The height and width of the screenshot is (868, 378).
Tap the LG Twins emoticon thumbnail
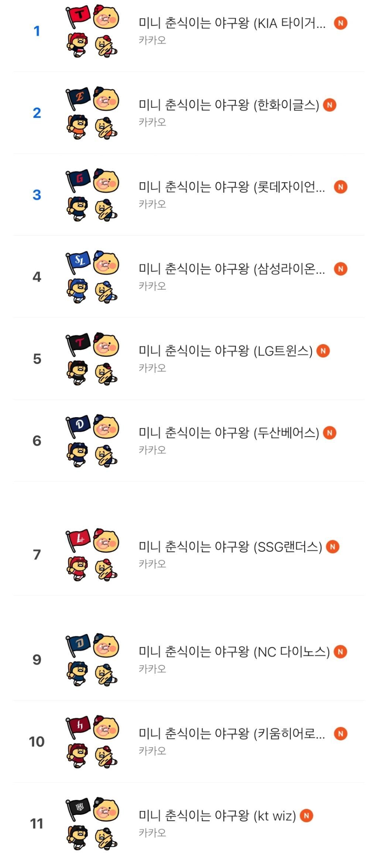(92, 359)
